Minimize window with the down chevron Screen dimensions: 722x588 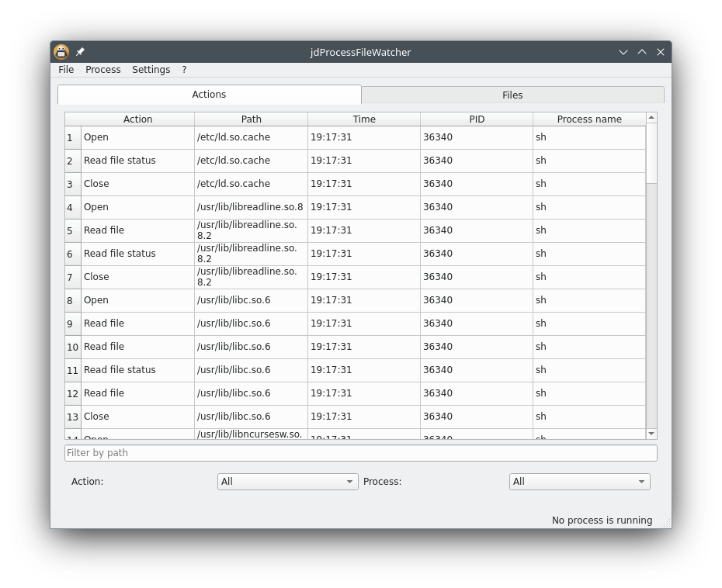pos(623,52)
